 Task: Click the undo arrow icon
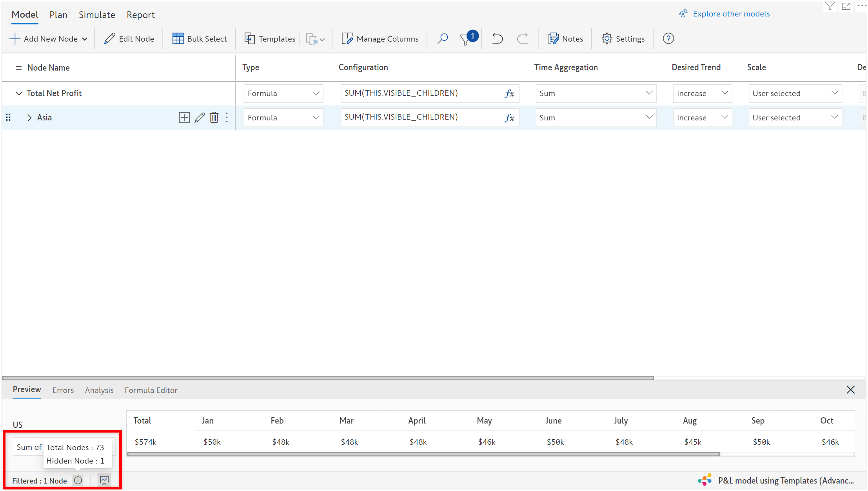pos(497,38)
